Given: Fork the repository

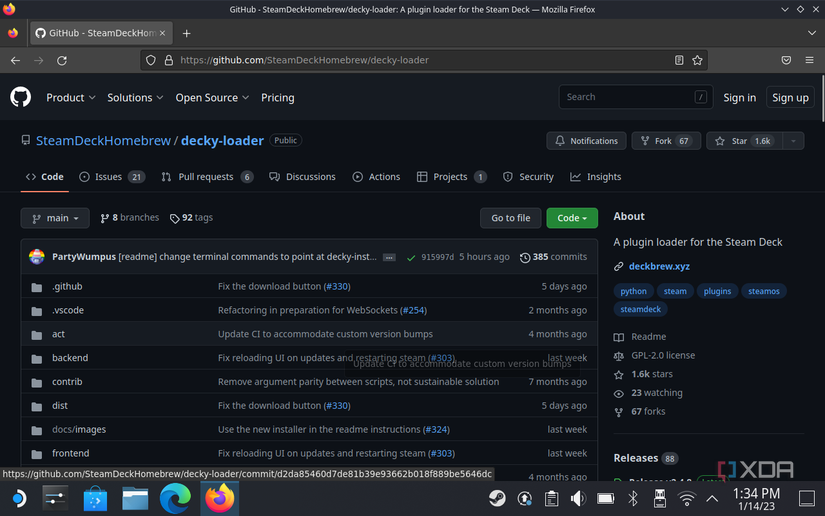Looking at the screenshot, I should click(666, 141).
